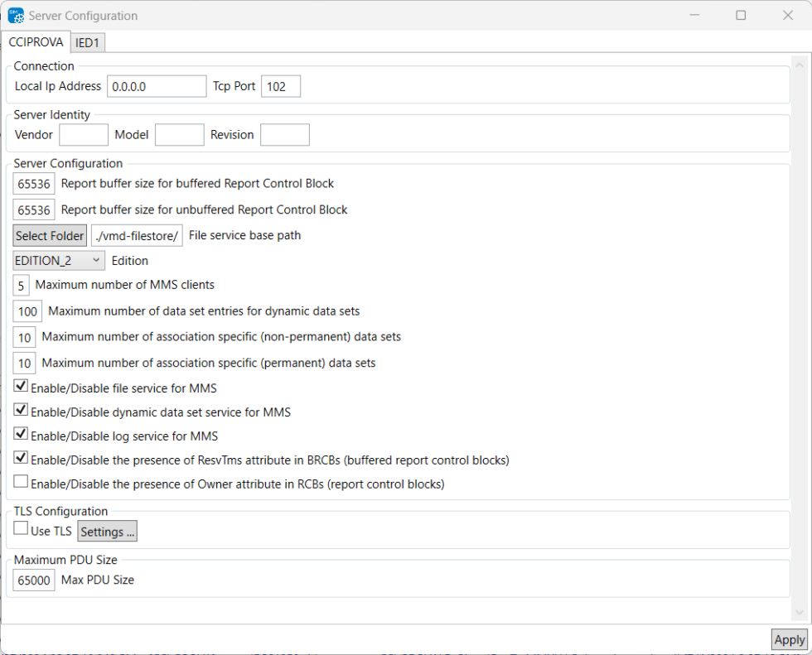Edit the Tcp Port value
This screenshot has width=812, height=655.
281,85
